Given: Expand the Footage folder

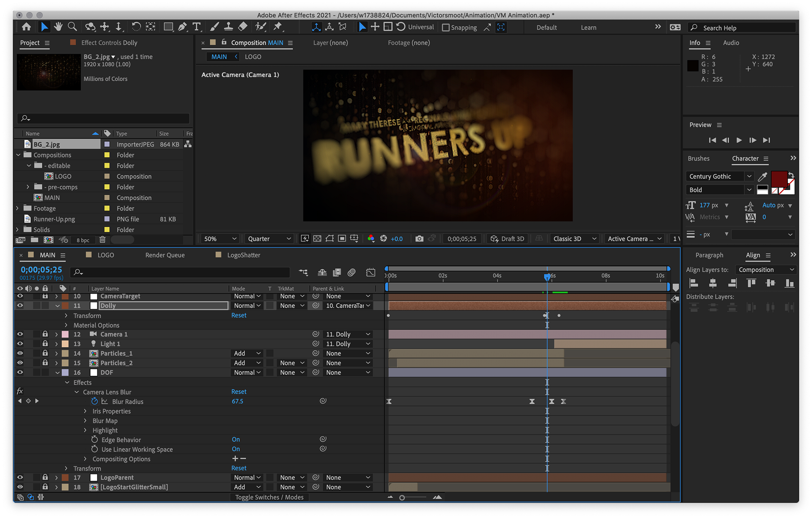Looking at the screenshot, I should coord(17,208).
